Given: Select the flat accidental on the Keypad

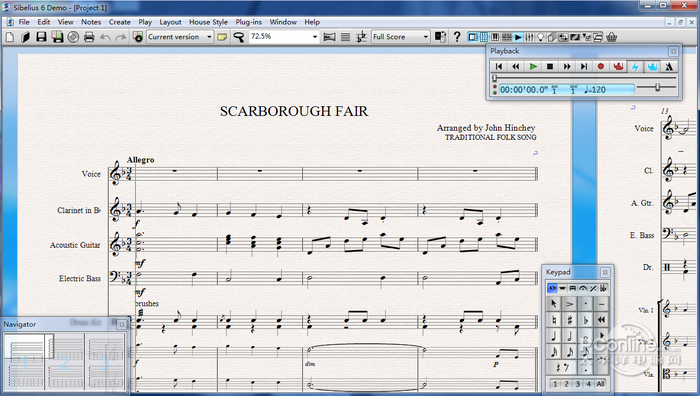Looking at the screenshot, I should coord(586,320).
